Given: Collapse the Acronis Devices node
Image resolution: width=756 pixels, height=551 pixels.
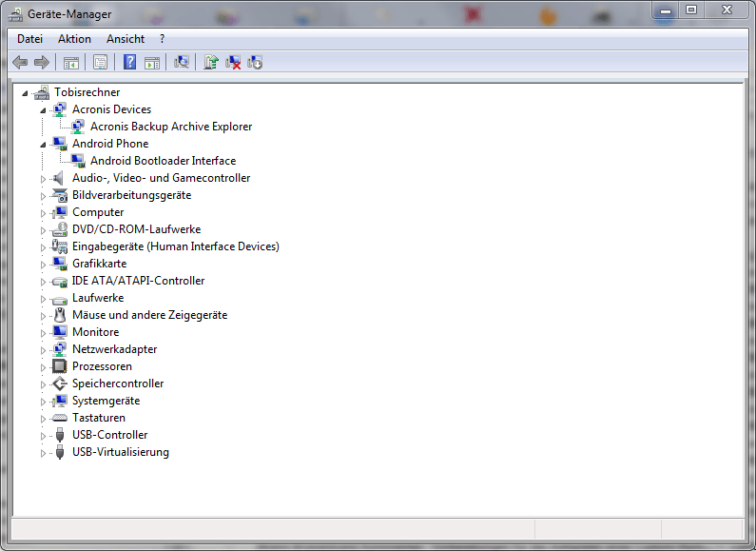Looking at the screenshot, I should [x=43, y=110].
